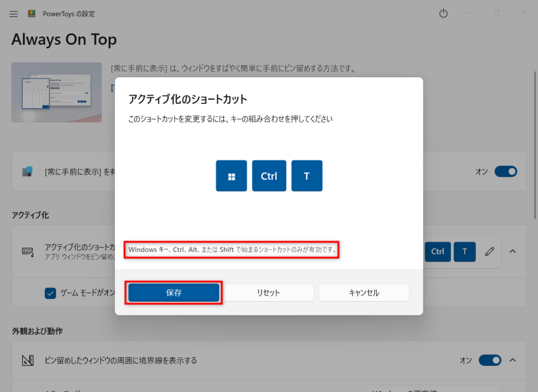Click the Ctrl key tile in dialog

point(269,176)
